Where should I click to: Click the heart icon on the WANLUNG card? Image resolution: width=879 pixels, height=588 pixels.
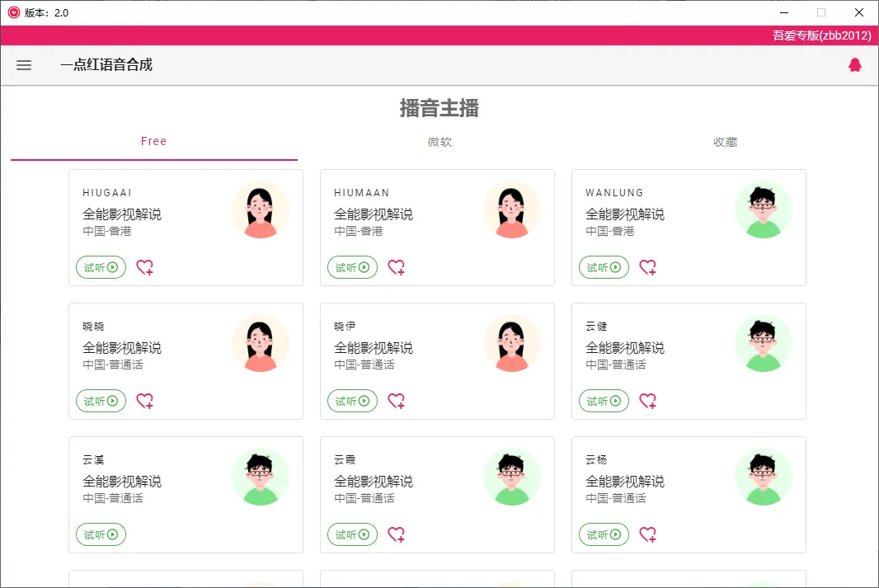coord(647,267)
